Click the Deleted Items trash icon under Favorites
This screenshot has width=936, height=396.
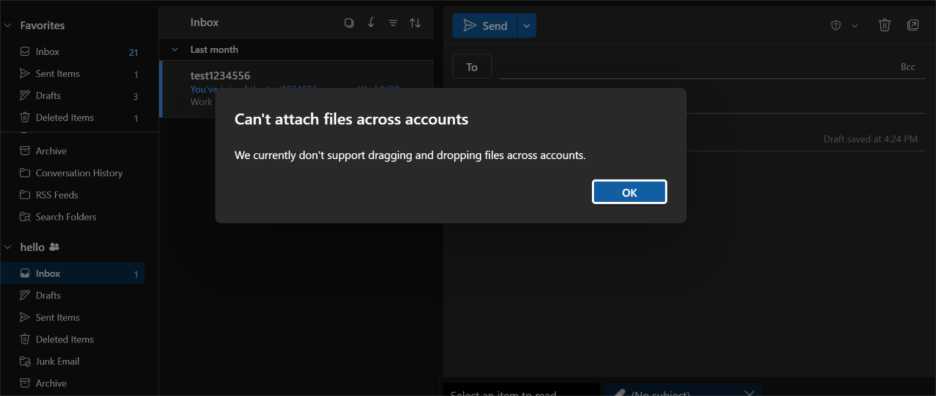point(24,118)
